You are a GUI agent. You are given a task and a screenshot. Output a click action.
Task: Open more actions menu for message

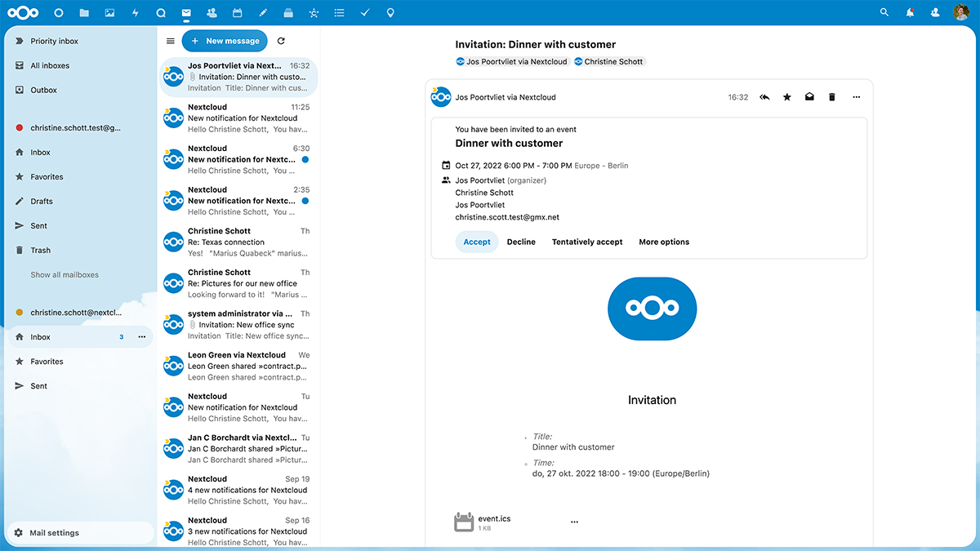856,97
